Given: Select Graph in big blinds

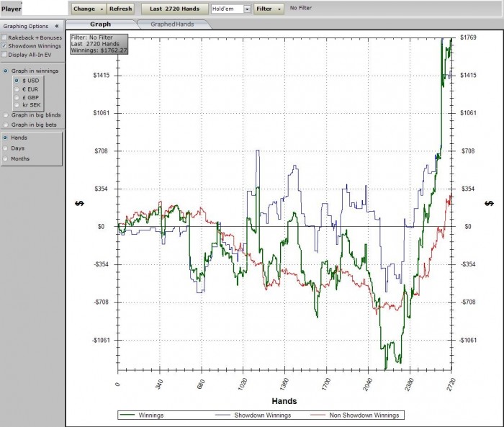Looking at the screenshot, I should [x=6, y=114].
